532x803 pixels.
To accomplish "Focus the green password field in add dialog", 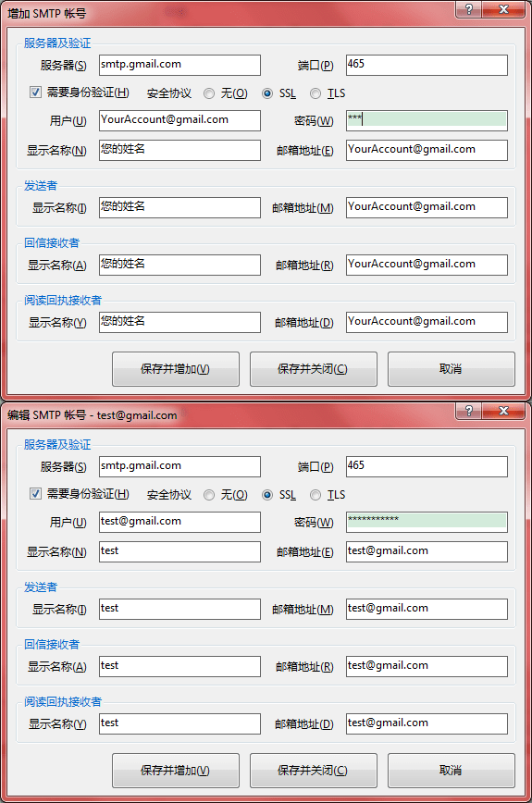I will pos(427,120).
